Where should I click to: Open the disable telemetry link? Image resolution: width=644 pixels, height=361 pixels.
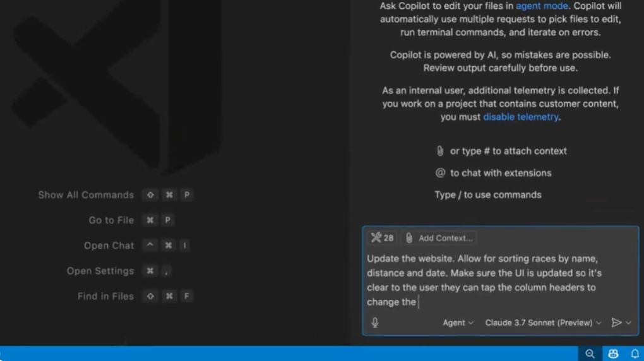[x=520, y=117]
